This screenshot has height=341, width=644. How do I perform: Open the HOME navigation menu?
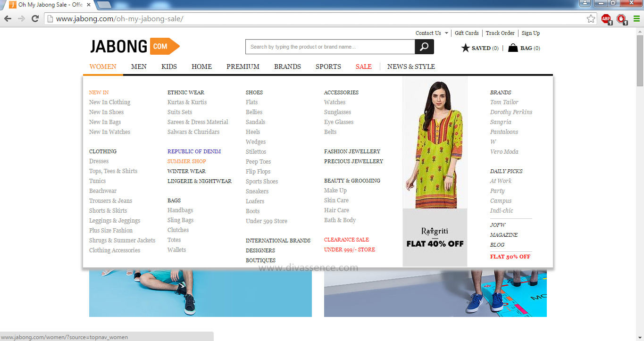[201, 67]
